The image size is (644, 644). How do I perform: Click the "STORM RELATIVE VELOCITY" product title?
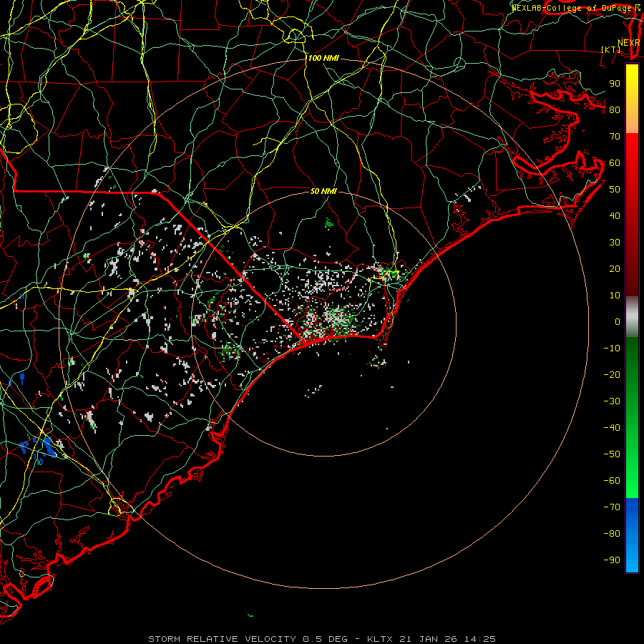222,639
